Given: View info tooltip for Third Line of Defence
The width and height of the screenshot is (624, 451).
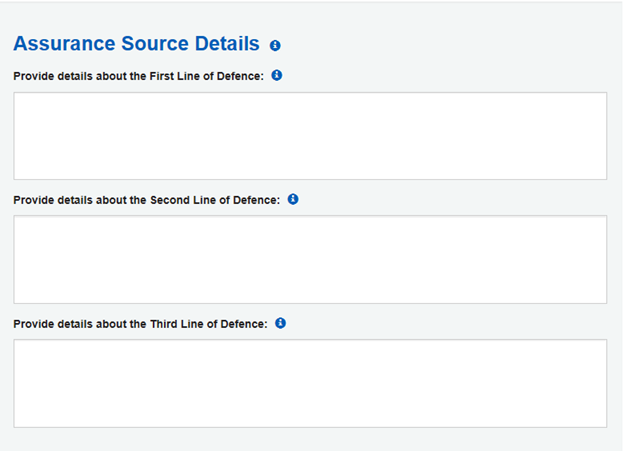Looking at the screenshot, I should [281, 323].
